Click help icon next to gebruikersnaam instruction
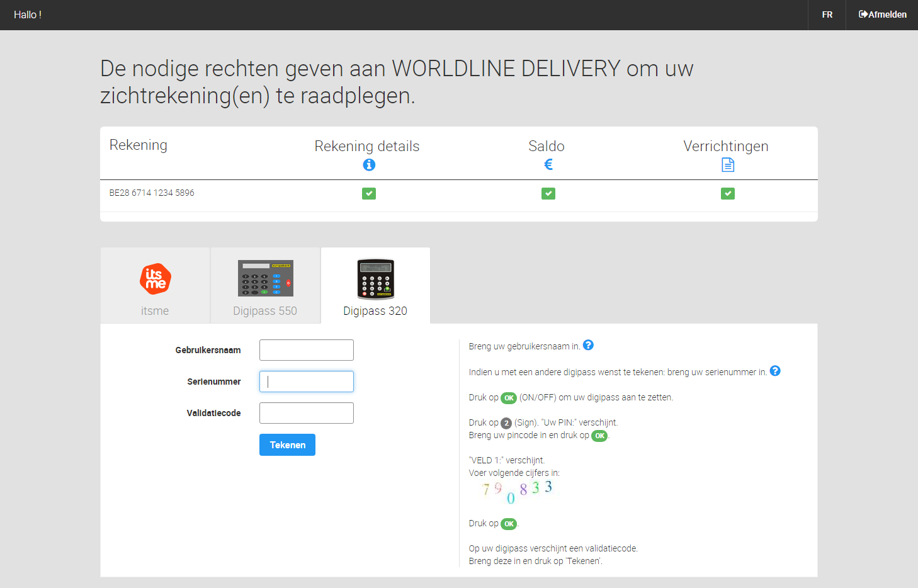This screenshot has height=588, width=918. click(x=588, y=345)
